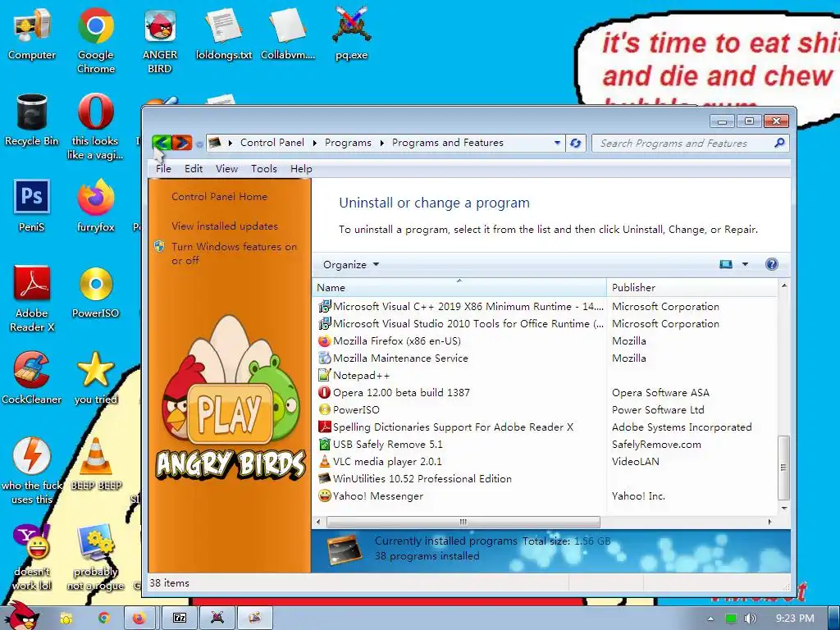Open the address bar history dropdown

tap(557, 143)
